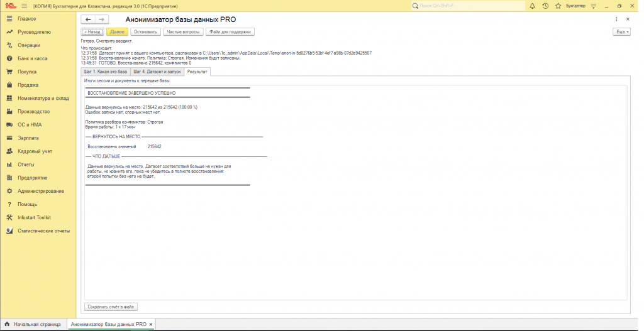Open the Начальная страница tab
This screenshot has height=331, width=644.
pyautogui.click(x=33, y=325)
